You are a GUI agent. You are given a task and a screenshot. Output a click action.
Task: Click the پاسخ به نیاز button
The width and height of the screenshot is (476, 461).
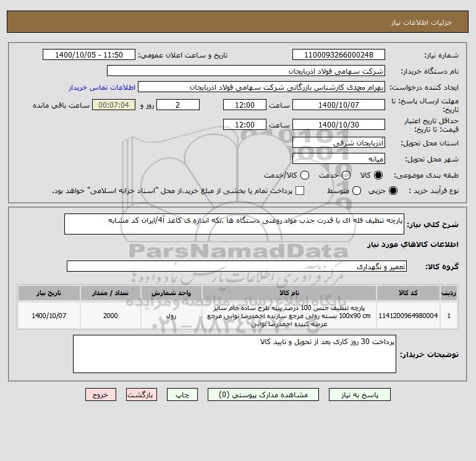coord(359,395)
